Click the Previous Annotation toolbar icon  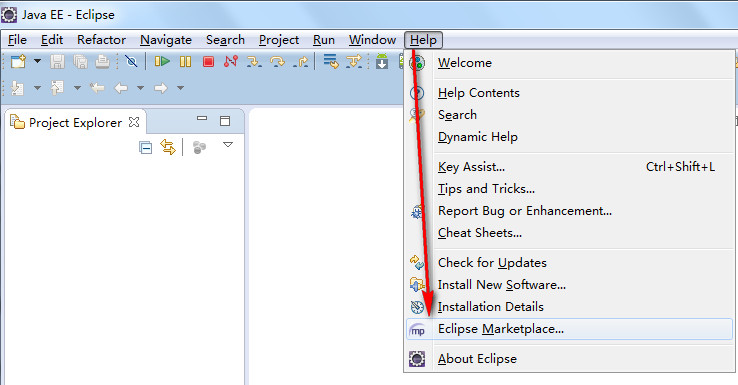pos(57,88)
